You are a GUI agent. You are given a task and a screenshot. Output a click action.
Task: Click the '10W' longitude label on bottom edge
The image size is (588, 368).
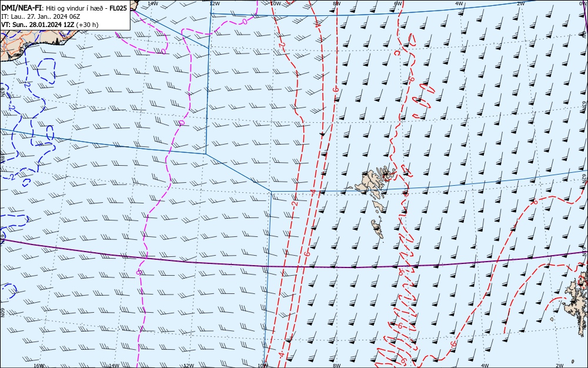click(x=263, y=366)
